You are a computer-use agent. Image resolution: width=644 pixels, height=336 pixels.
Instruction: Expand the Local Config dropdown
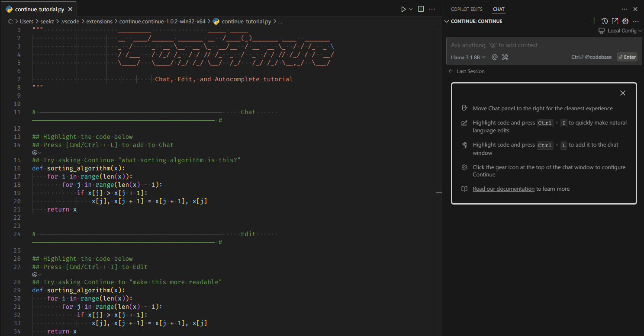tap(620, 31)
